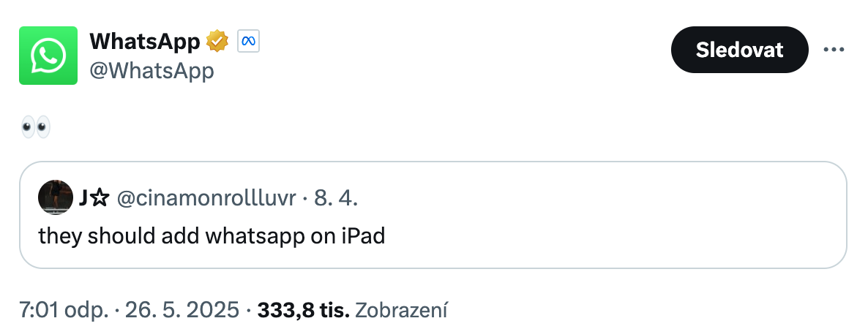Open the @cinamonrollluvr handle
This screenshot has height=329, width=868.
(x=206, y=198)
